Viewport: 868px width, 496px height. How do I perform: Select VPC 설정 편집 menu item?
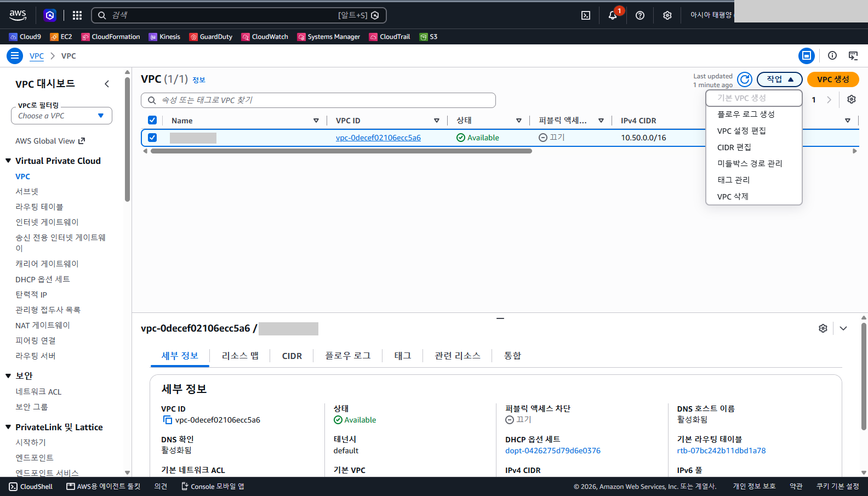[x=754, y=130]
